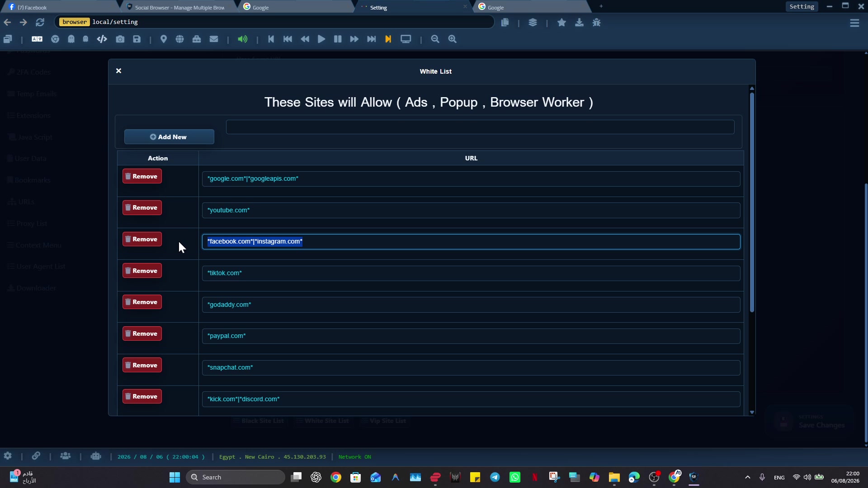Remove the tiktok.com whitelist entry

(142, 271)
